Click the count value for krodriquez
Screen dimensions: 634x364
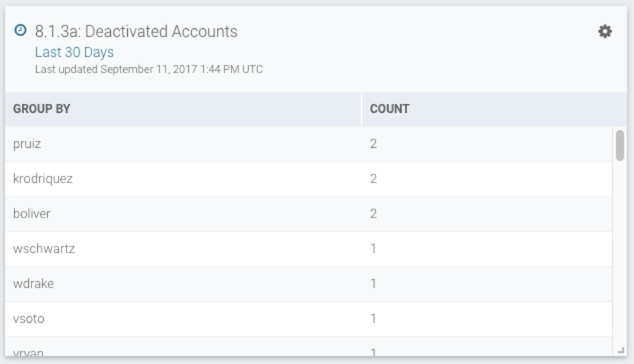[x=373, y=179]
